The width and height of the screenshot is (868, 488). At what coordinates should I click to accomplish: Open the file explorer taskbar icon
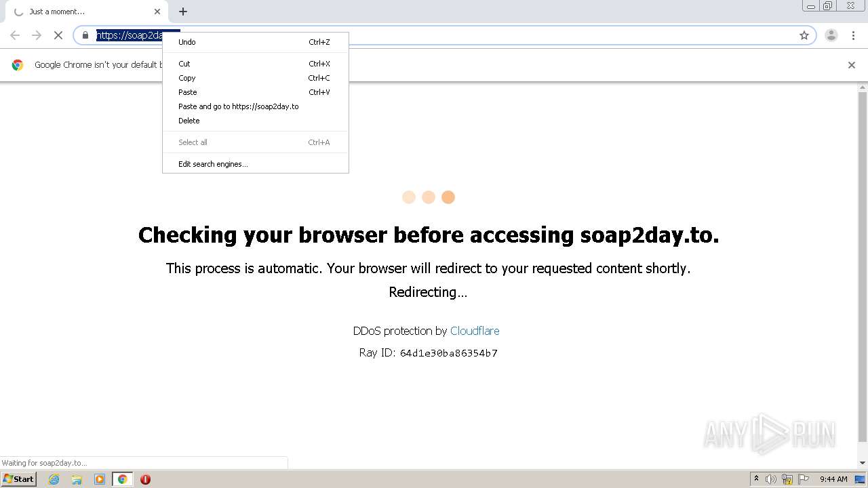click(x=77, y=479)
